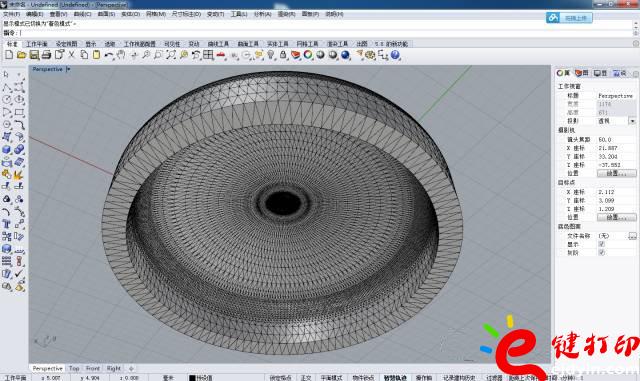Image resolution: width=640 pixels, height=381 pixels.
Task: Toggle the 显示 checkbox under background image
Action: [x=601, y=244]
